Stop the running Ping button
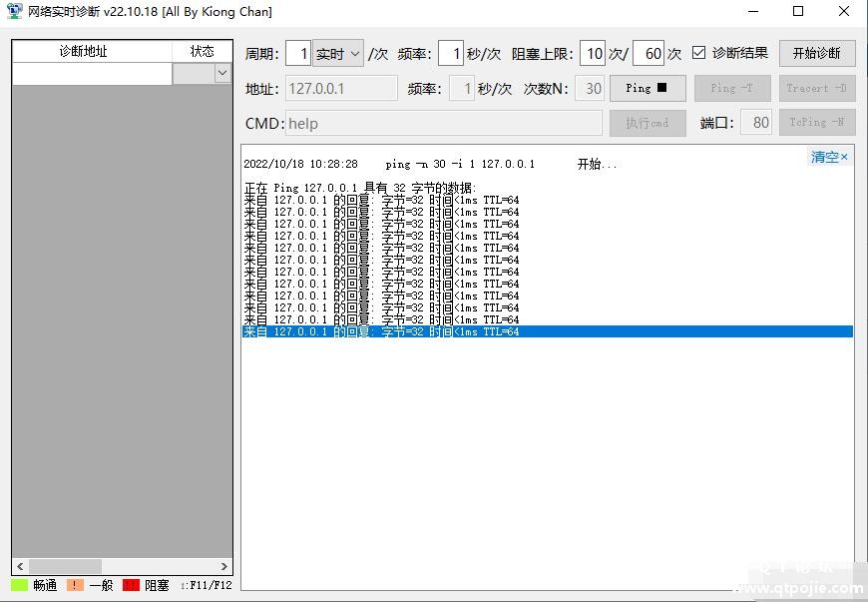Image resolution: width=868 pixels, height=602 pixels. pyautogui.click(x=648, y=88)
